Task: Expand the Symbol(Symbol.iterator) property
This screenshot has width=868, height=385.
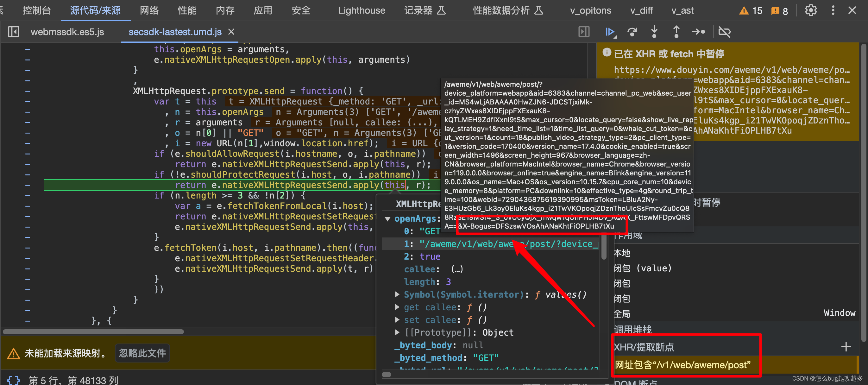Action: tap(397, 295)
